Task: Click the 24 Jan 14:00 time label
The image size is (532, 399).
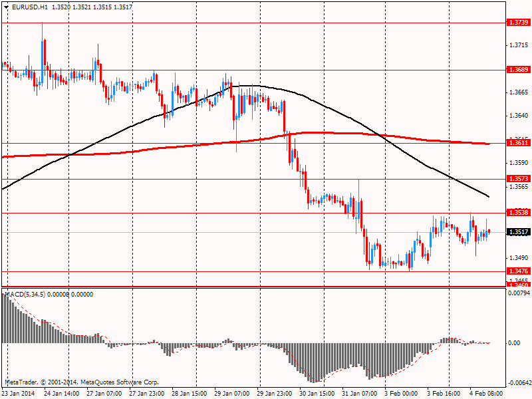Action: (x=62, y=394)
